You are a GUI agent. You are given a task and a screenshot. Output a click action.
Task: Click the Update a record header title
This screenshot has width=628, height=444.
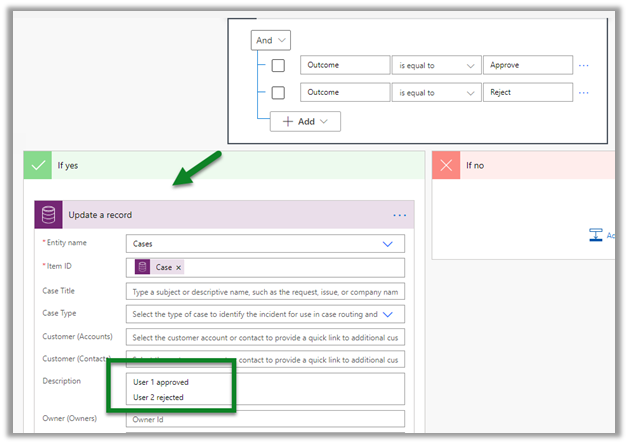pos(100,215)
